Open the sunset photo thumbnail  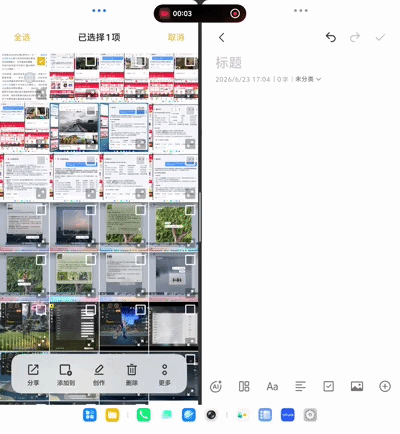click(74, 227)
